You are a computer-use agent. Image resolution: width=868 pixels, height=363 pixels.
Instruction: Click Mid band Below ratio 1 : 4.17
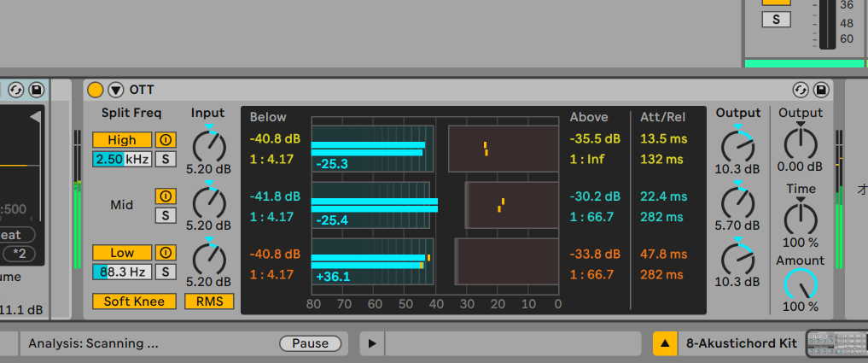coord(271,217)
